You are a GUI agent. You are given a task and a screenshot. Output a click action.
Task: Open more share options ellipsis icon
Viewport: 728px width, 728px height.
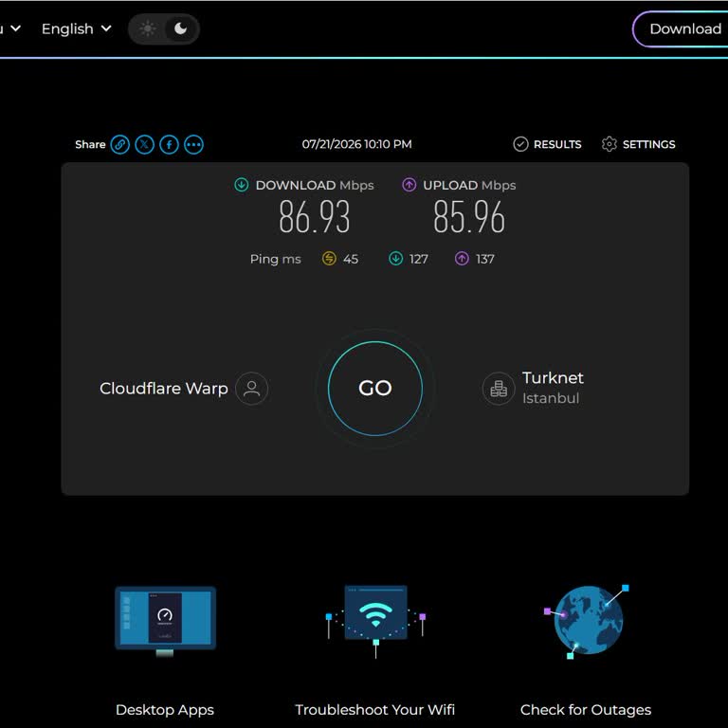193,144
